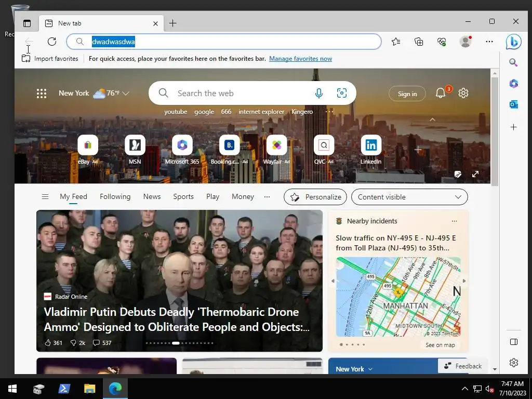Viewport: 532px width, 399px height.
Task: Click the Personalize button
Action: click(315, 197)
